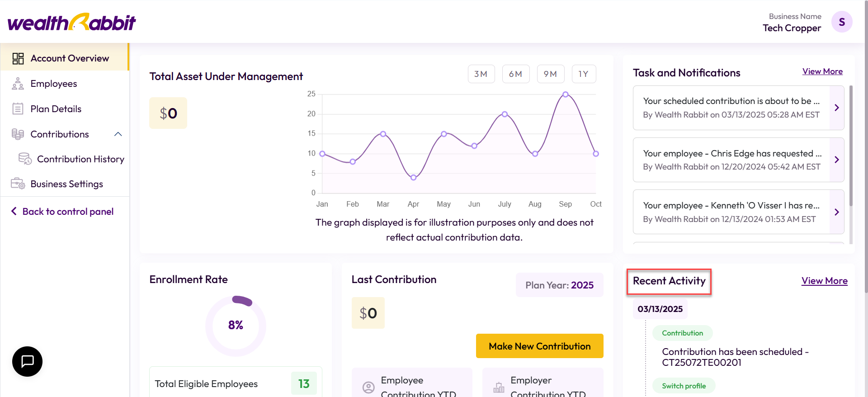This screenshot has height=397, width=868.
Task: Click the page vertical scrollbar
Action: point(866,147)
